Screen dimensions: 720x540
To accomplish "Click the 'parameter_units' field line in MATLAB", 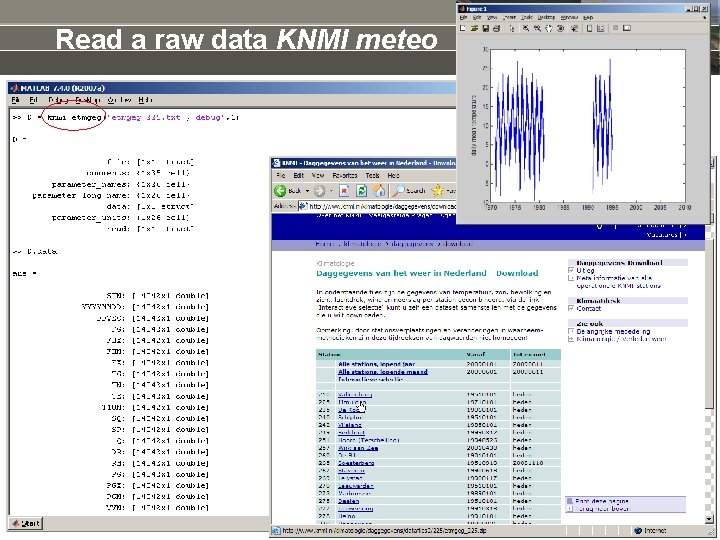I will pos(120,218).
